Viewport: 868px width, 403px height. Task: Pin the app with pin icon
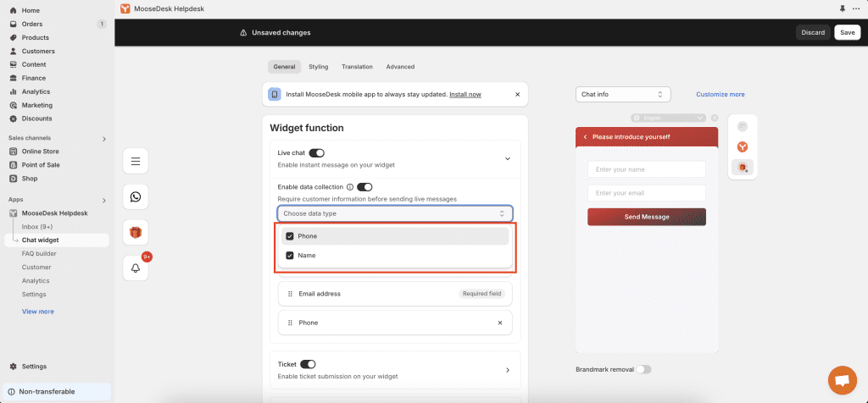843,8
